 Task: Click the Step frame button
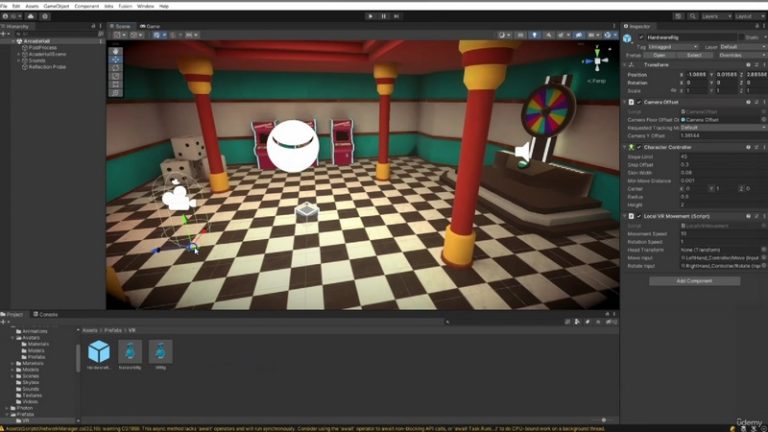pos(397,16)
